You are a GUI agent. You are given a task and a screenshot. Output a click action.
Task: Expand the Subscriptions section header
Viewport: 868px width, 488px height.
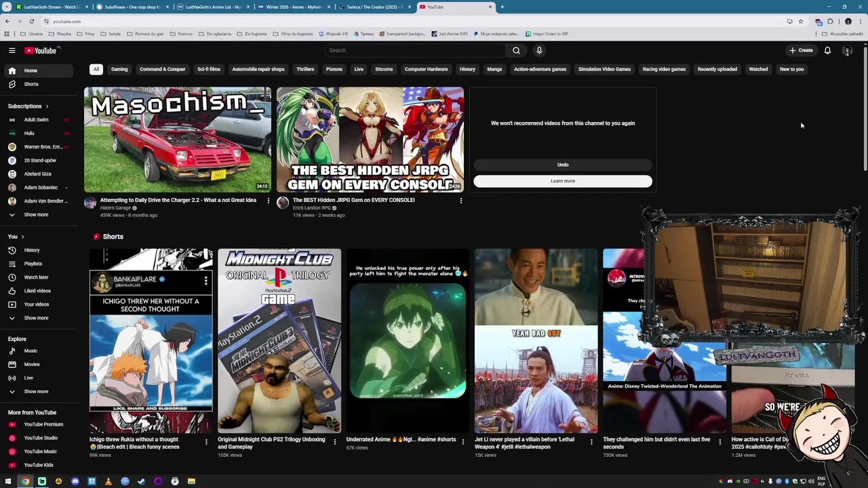click(x=28, y=106)
